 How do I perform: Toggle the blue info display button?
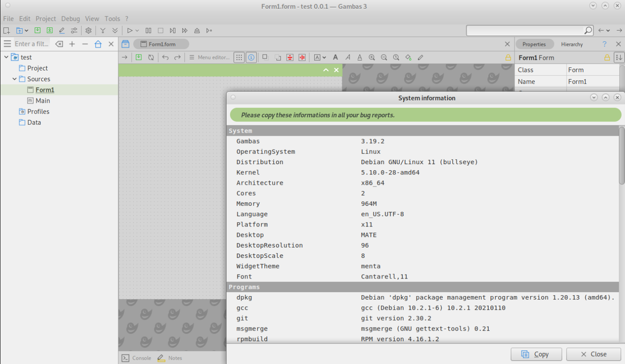(x=251, y=58)
